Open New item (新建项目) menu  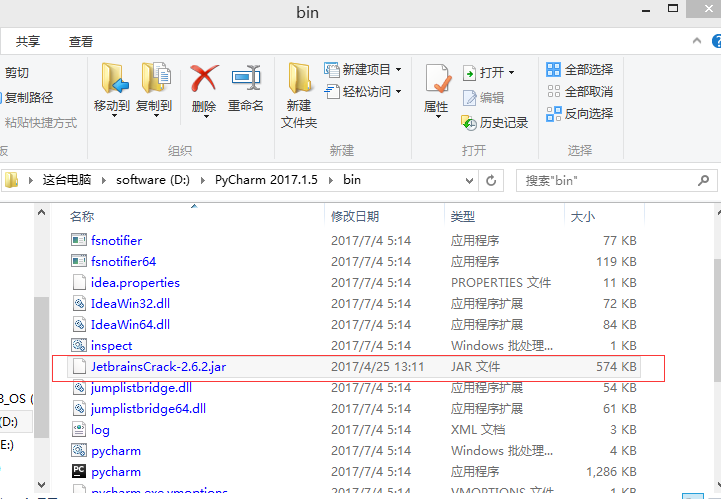point(363,69)
